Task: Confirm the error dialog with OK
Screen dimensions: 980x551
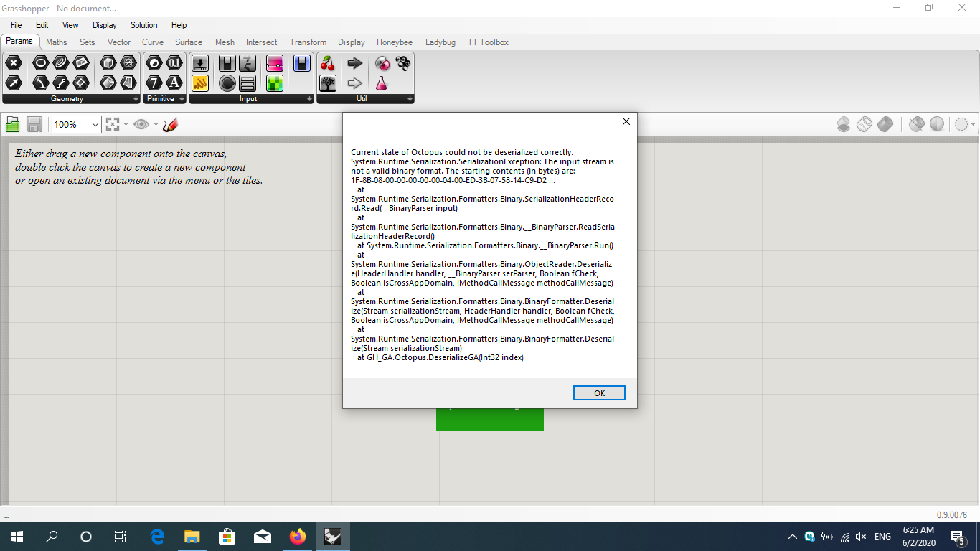Action: [599, 392]
